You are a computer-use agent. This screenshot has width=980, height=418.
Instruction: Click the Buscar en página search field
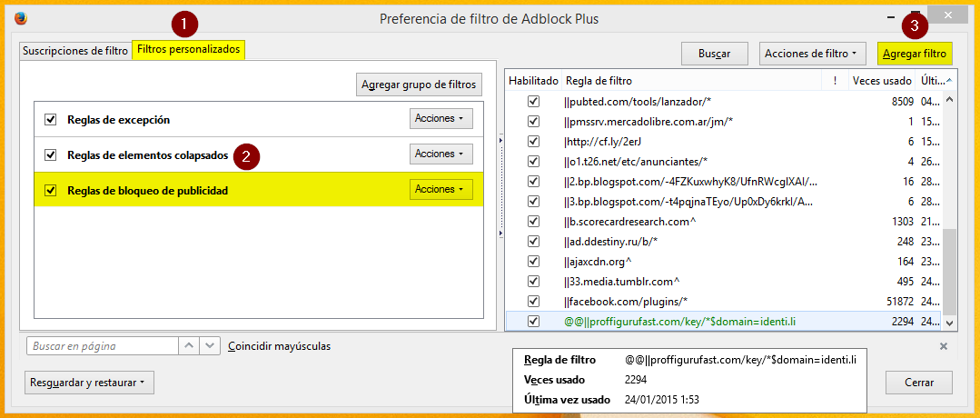click(x=103, y=346)
